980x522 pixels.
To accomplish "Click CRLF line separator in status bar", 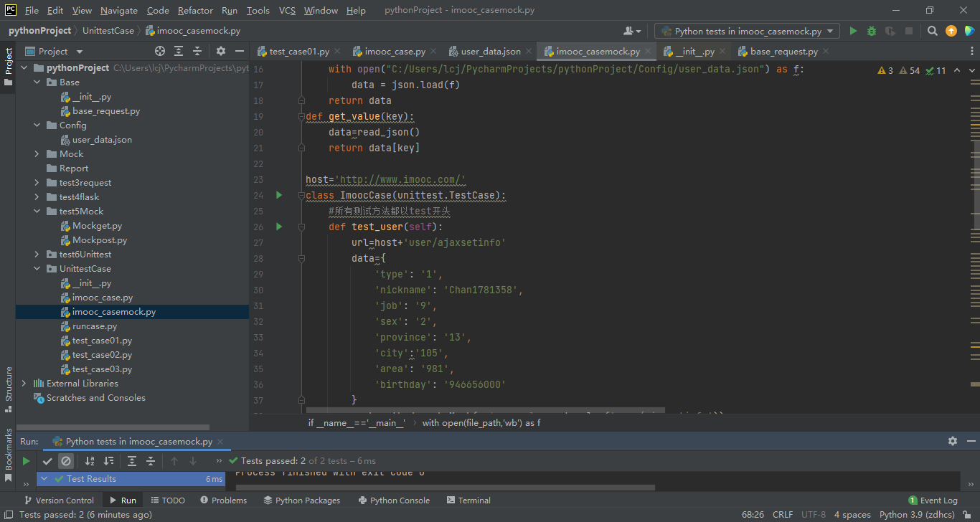I will [x=783, y=515].
